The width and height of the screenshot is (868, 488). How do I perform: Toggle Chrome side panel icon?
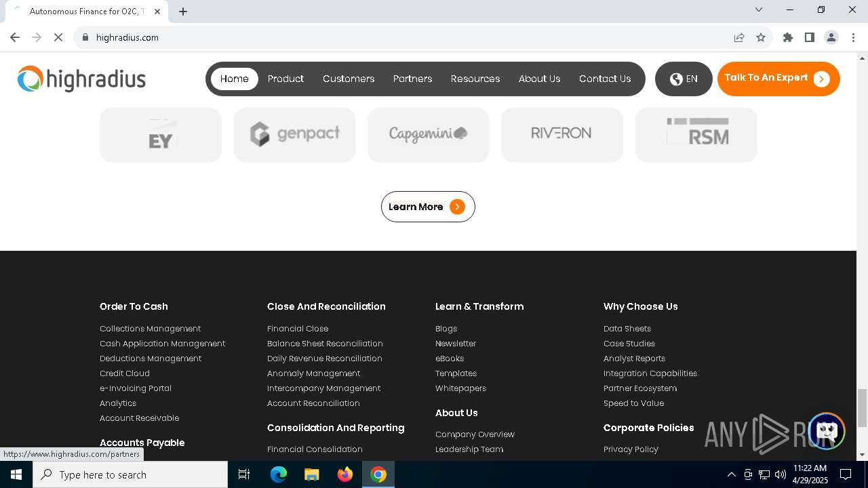point(810,37)
